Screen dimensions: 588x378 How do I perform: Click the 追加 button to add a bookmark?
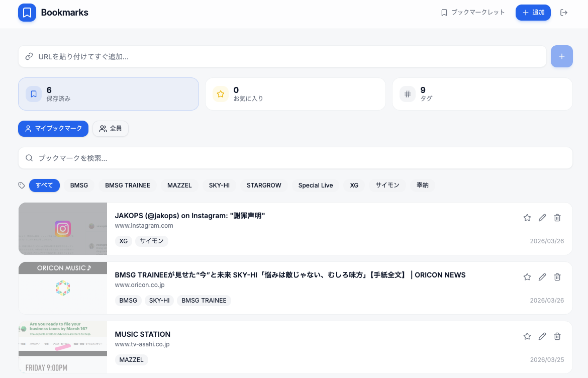click(x=533, y=13)
